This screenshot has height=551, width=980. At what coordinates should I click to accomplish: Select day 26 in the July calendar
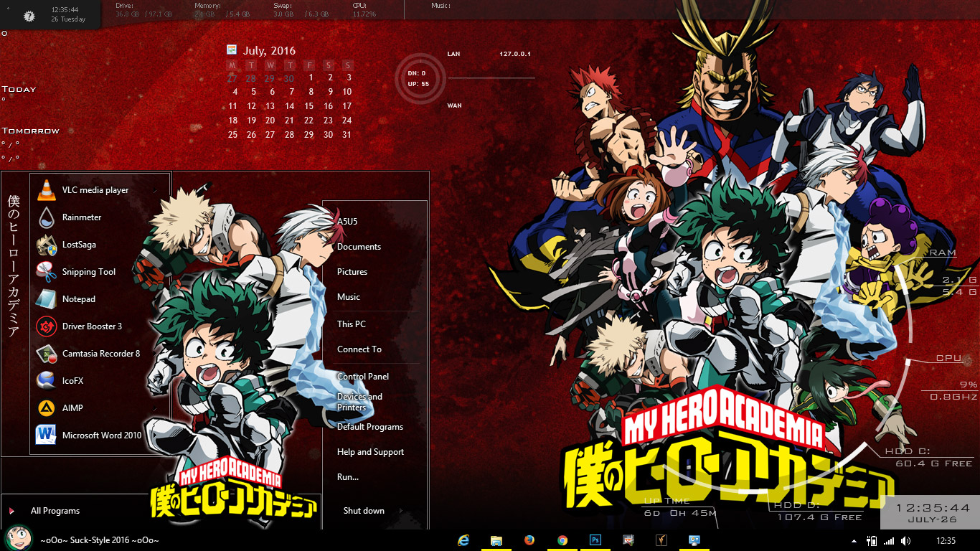[x=251, y=135]
